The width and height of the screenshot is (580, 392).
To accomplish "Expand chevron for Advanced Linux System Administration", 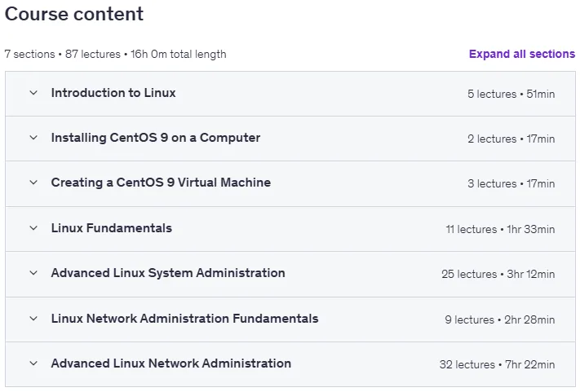I will tap(33, 273).
